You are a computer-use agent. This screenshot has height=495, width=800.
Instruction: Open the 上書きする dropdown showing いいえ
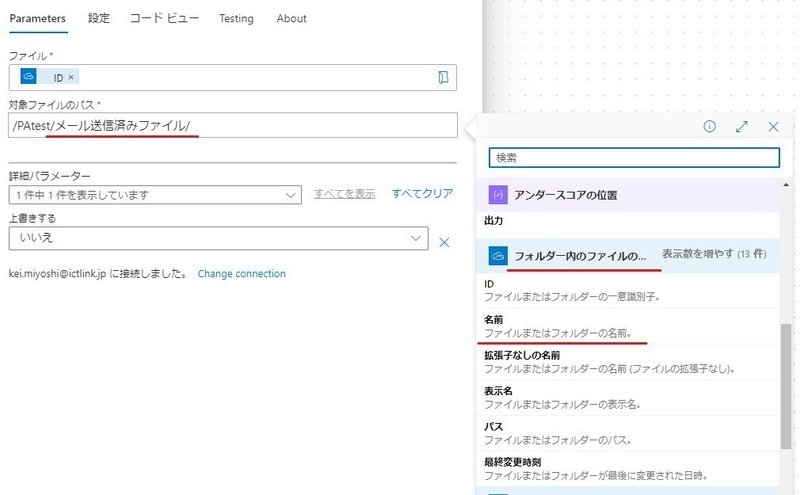tap(218, 238)
